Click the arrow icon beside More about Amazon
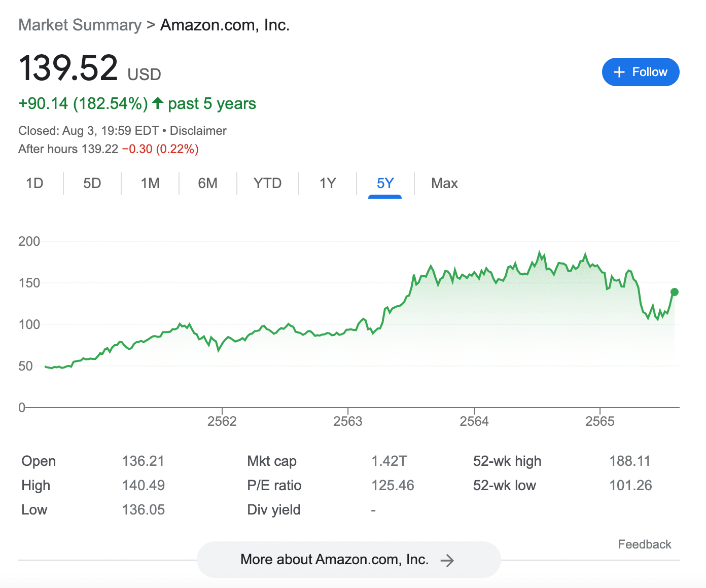Image resolution: width=706 pixels, height=588 pixels. 447,560
